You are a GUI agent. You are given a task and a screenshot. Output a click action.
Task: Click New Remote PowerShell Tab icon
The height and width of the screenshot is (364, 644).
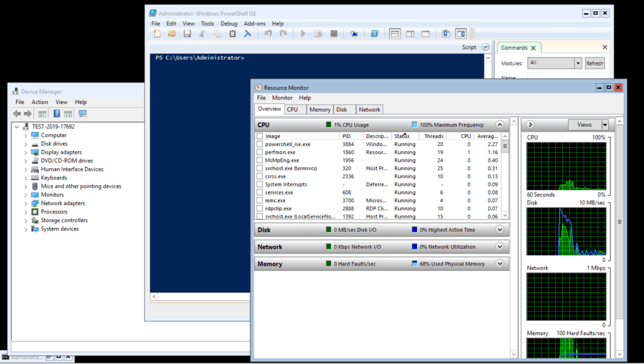coord(354,34)
